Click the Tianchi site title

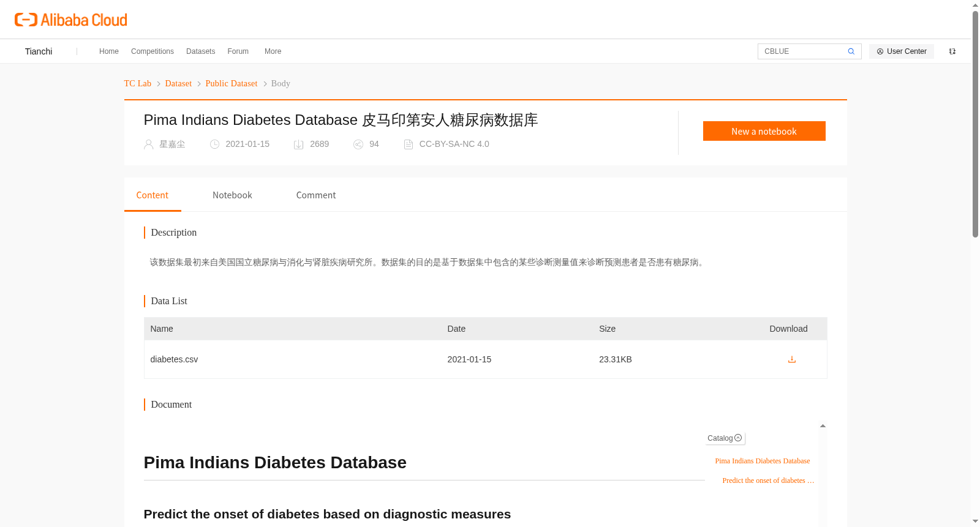(39, 51)
